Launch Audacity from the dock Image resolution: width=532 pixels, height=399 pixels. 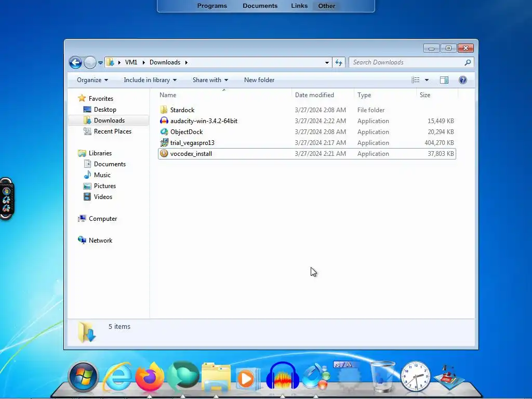point(283,376)
